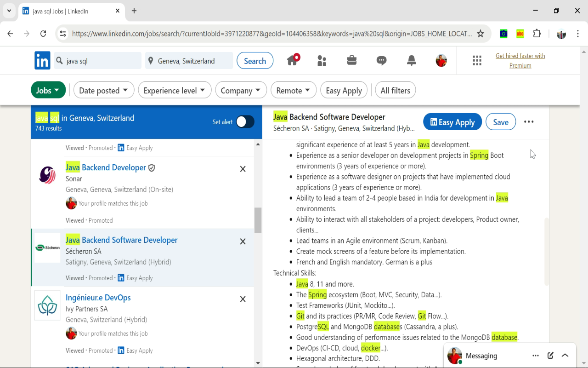Open the Company filter dropdown
588x368 pixels.
[241, 90]
